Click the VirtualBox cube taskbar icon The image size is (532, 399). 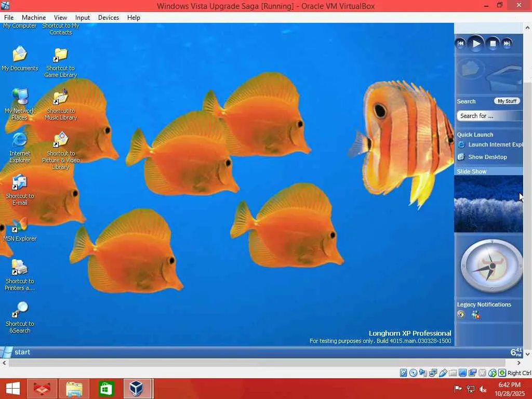tap(137, 389)
